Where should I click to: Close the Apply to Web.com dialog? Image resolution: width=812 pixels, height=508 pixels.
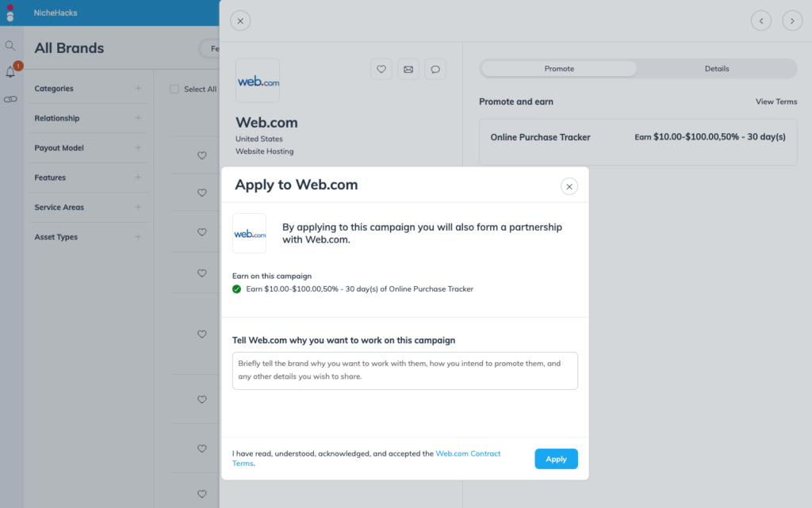pyautogui.click(x=569, y=186)
